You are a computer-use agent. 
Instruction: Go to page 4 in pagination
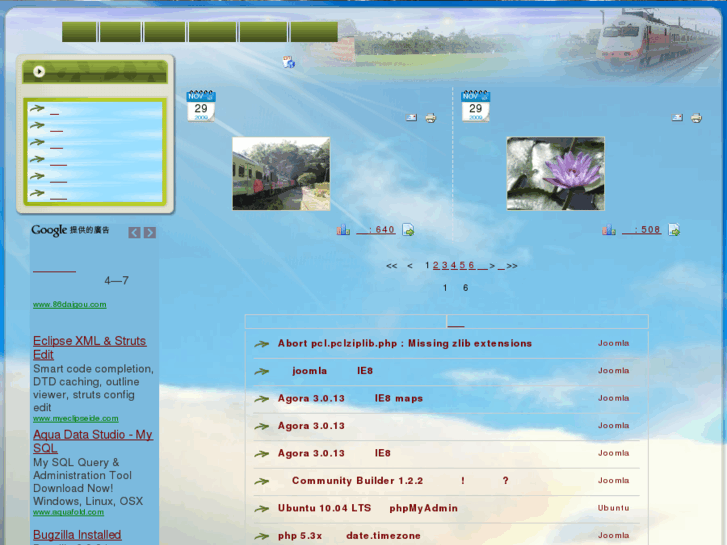453,265
